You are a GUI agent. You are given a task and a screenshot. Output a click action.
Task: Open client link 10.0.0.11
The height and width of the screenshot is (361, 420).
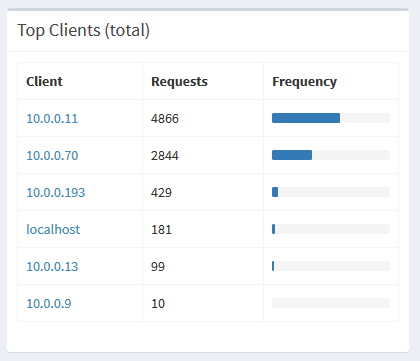(x=52, y=118)
